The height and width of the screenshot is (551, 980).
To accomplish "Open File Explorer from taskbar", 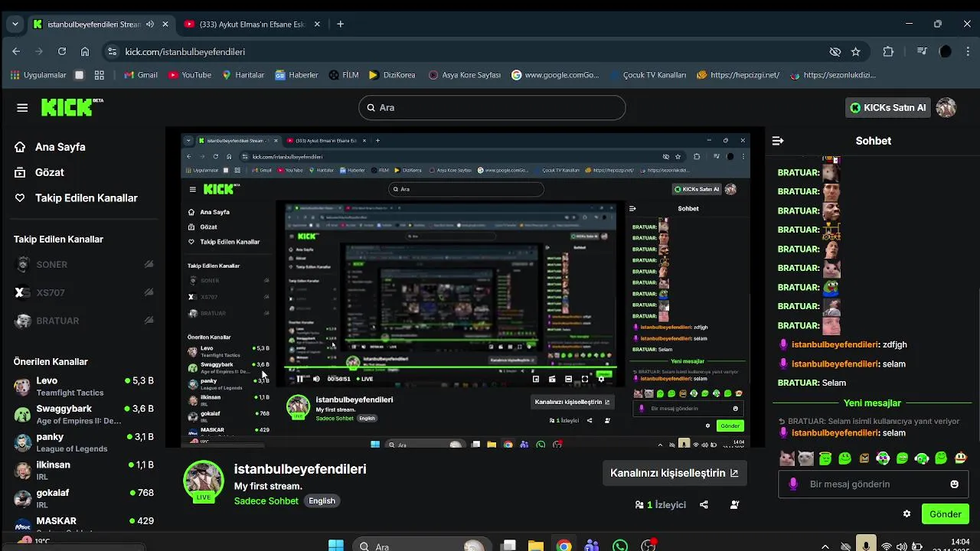I will (x=536, y=546).
